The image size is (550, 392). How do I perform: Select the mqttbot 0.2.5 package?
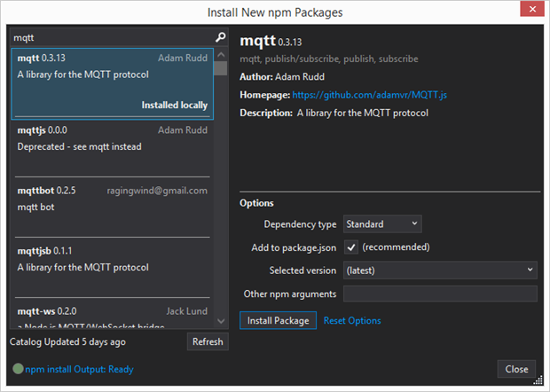pos(113,200)
